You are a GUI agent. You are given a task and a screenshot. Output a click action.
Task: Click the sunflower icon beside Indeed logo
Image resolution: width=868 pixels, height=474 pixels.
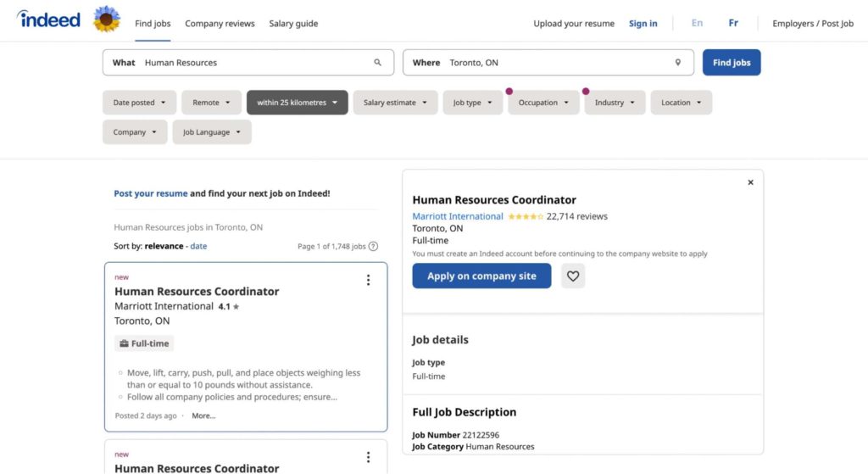click(106, 20)
